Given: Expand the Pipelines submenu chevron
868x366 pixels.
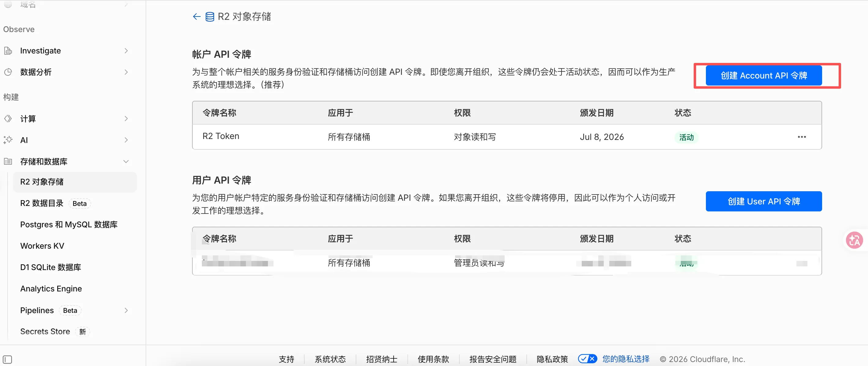Looking at the screenshot, I should [x=126, y=310].
